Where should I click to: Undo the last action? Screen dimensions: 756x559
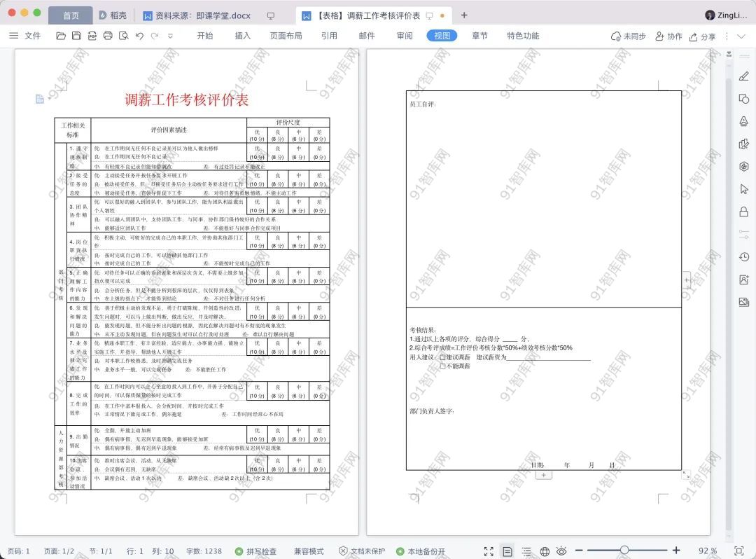click(x=139, y=36)
